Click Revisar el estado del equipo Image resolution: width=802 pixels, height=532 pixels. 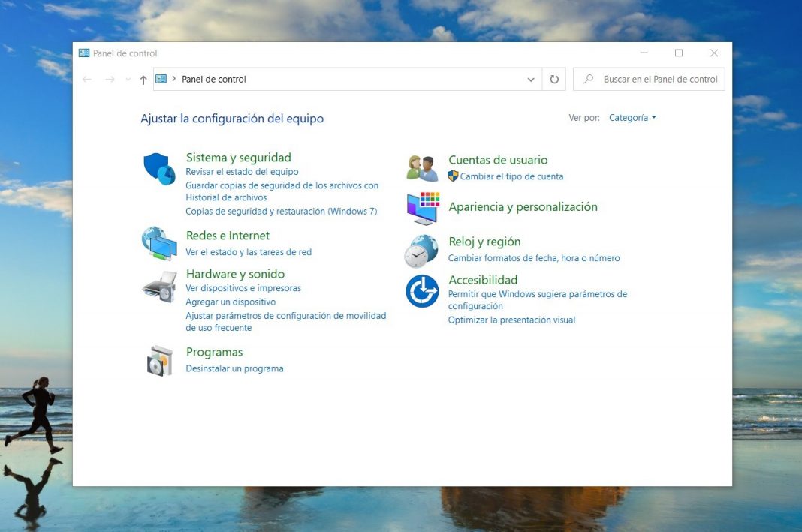[242, 171]
